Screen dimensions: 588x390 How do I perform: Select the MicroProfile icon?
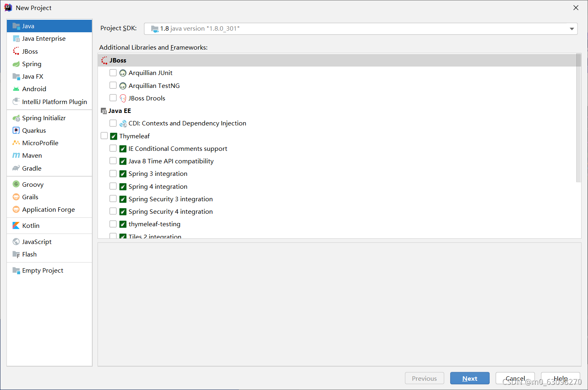[x=16, y=143]
